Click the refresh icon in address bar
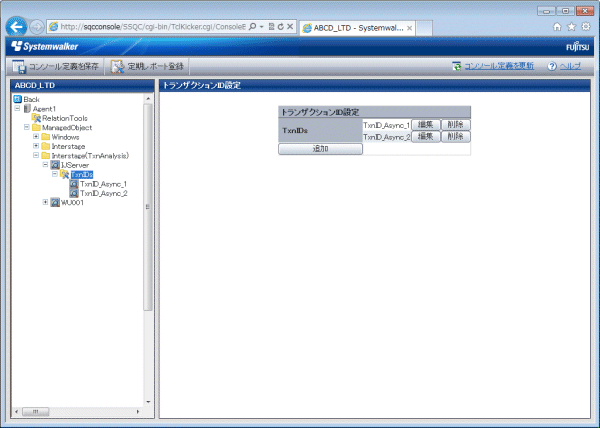 pyautogui.click(x=280, y=26)
